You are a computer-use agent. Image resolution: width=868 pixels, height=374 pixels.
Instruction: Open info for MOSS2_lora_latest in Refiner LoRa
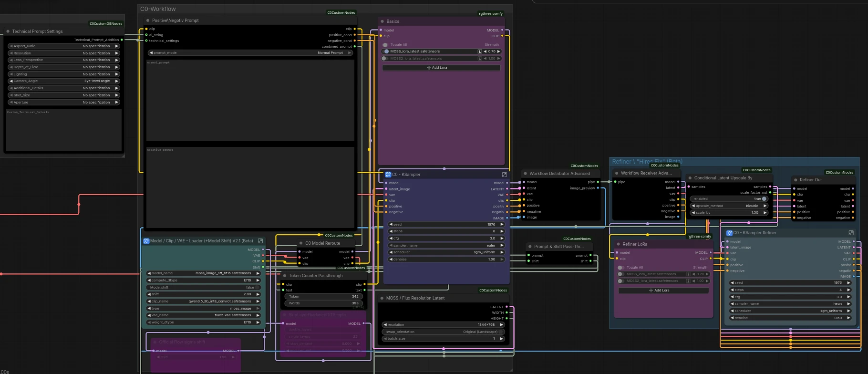(x=688, y=281)
